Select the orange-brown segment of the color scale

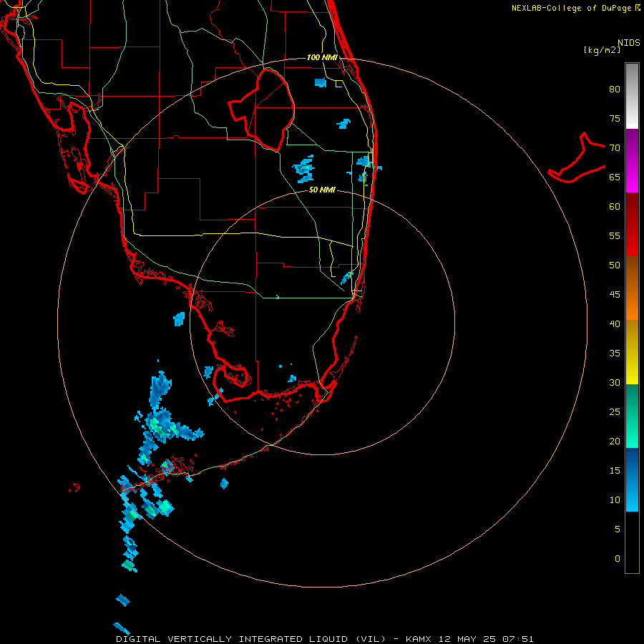tap(632, 288)
